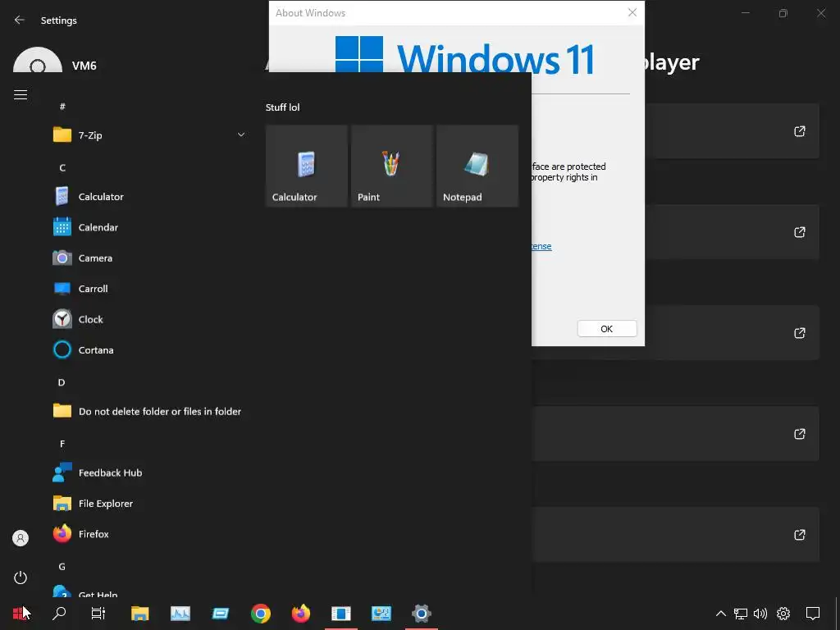This screenshot has height=630, width=840.
Task: Select the 'Stuff lol' group title
Action: (283, 107)
